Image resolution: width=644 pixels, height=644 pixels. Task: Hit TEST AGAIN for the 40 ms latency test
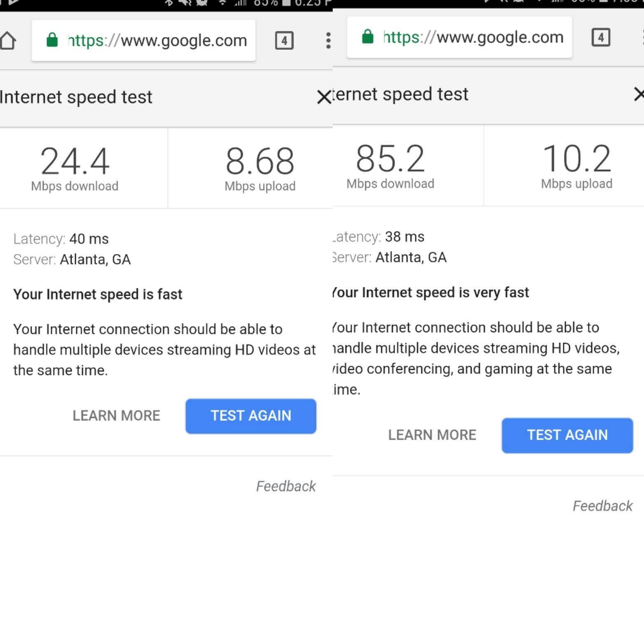[251, 416]
